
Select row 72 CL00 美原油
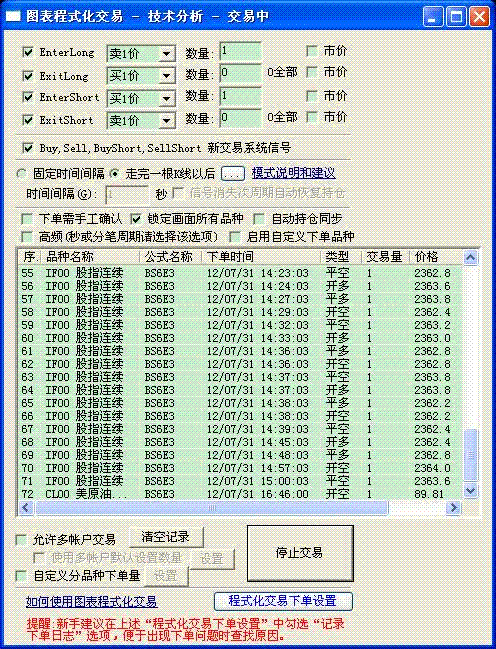coord(240,494)
